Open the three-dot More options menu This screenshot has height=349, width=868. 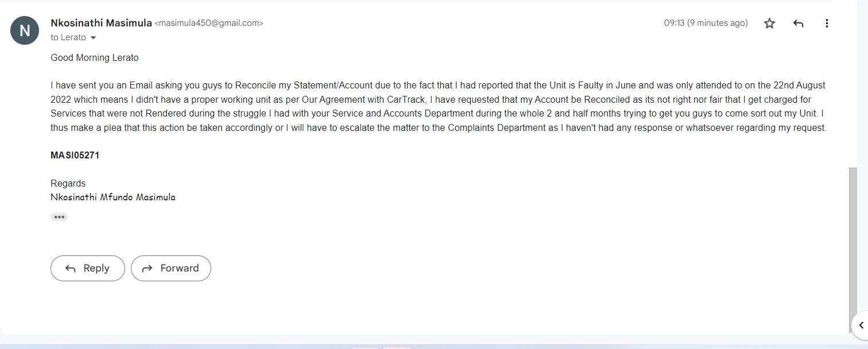coord(827,24)
